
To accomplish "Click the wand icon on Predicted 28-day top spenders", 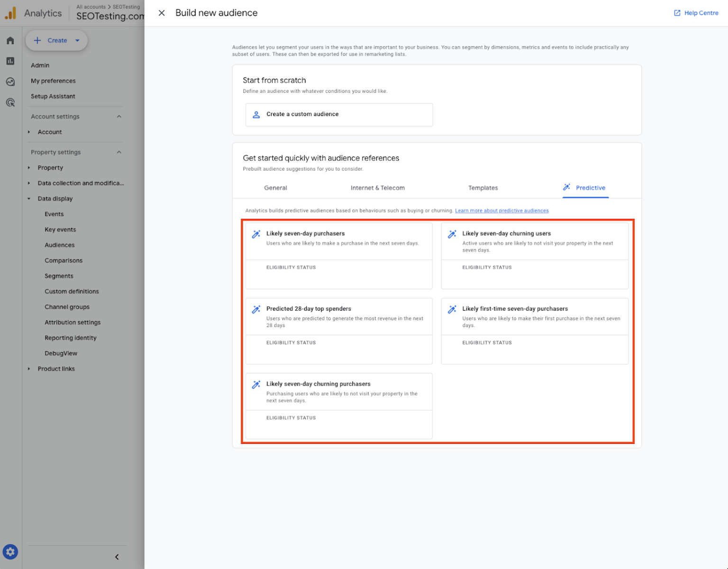I will 256,309.
